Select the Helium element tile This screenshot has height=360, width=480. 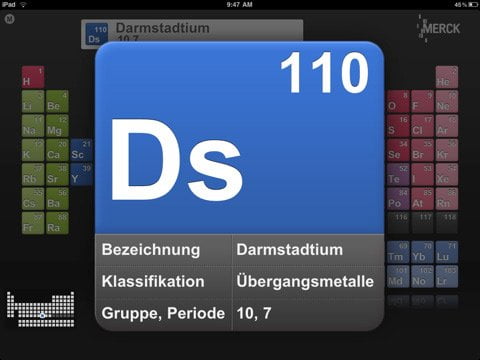[447, 77]
